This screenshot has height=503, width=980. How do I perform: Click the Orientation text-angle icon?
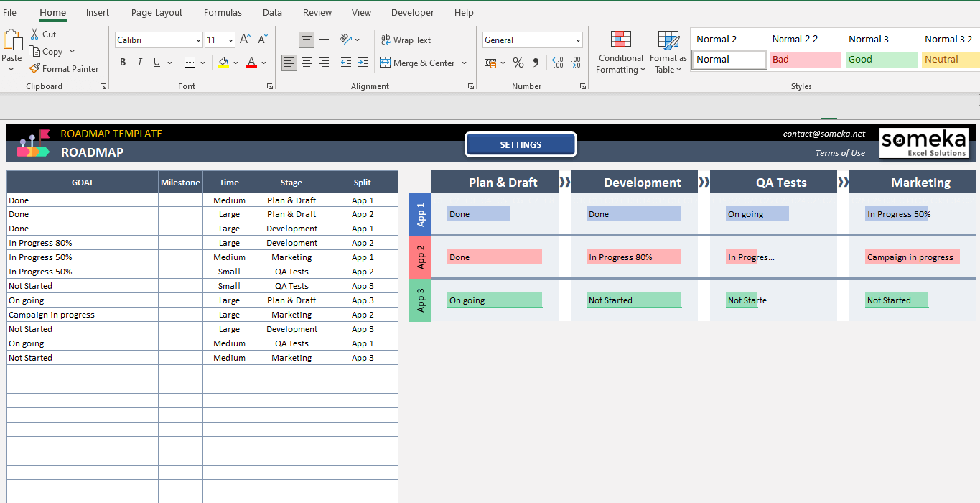[x=346, y=40]
